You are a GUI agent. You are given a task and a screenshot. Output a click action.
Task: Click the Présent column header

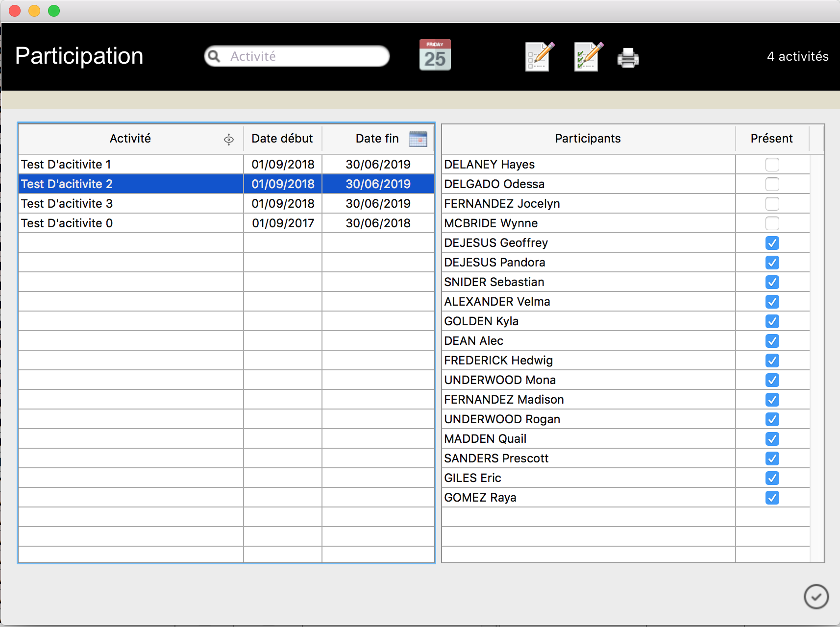(771, 139)
